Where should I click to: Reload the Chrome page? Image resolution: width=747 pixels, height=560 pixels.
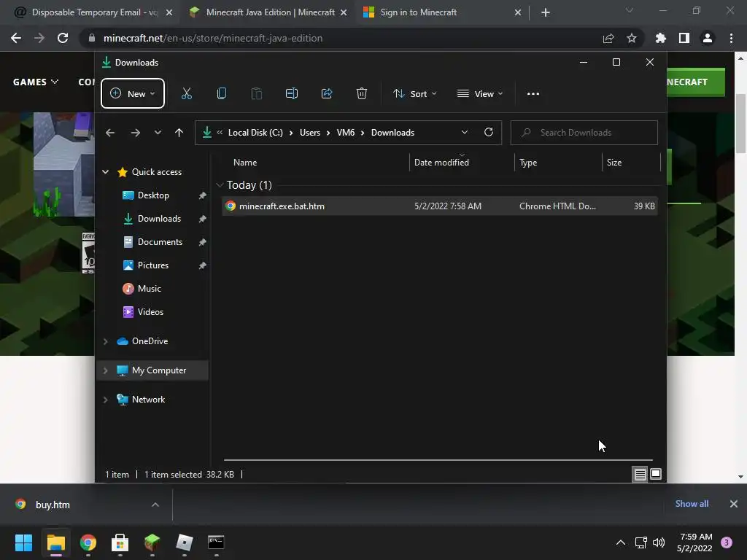(x=63, y=38)
